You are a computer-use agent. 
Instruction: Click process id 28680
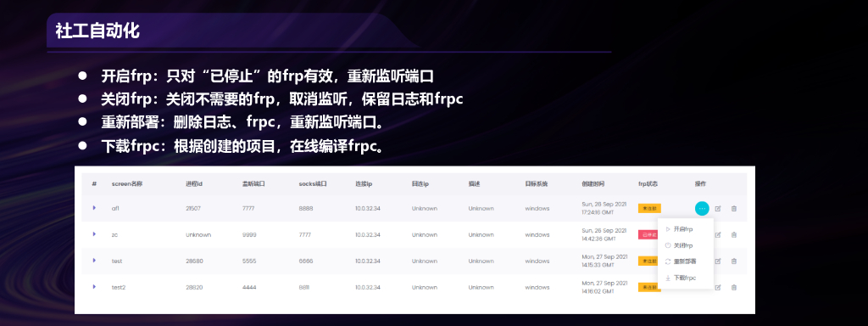tap(194, 261)
